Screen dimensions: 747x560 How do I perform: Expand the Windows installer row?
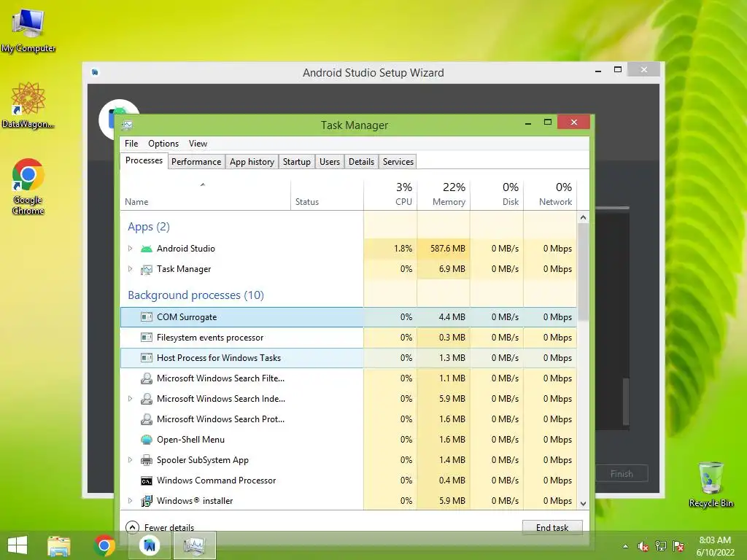pos(130,501)
